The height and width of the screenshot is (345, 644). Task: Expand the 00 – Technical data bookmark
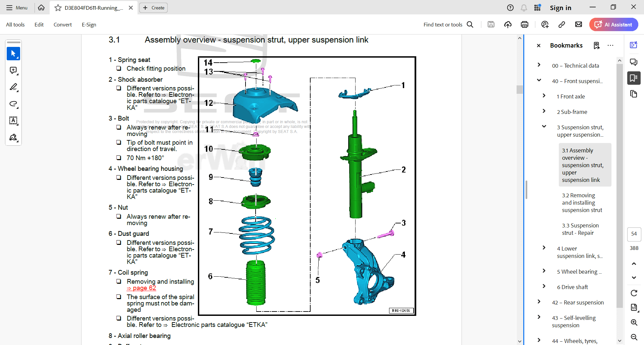click(x=539, y=65)
